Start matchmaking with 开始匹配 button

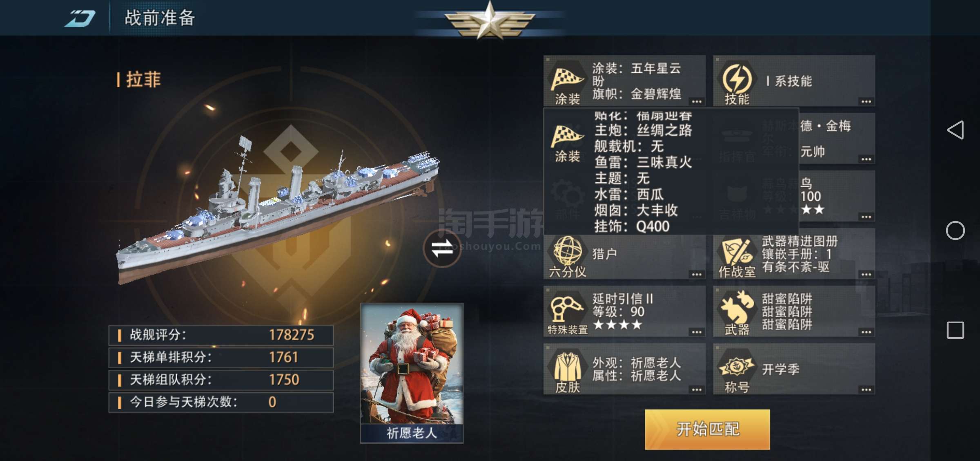point(707,429)
